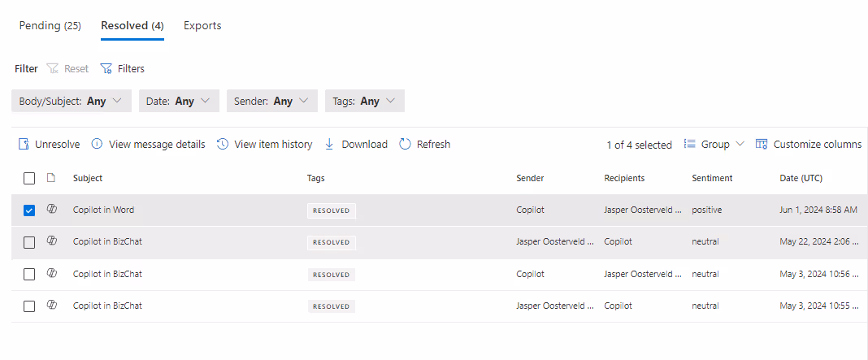
Task: Sort by the Tags column header
Action: 316,178
